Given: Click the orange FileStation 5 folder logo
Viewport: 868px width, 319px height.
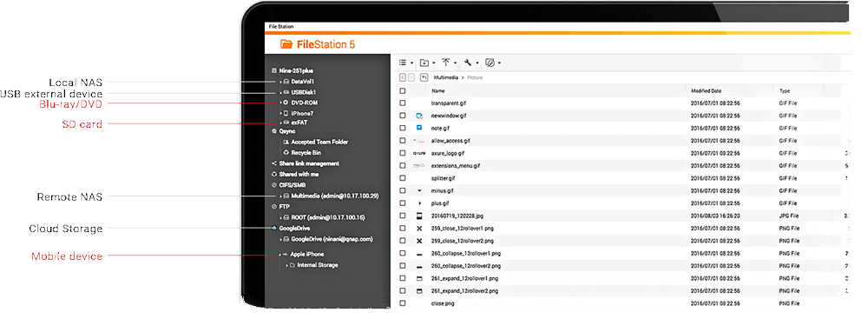Looking at the screenshot, I should [x=286, y=44].
